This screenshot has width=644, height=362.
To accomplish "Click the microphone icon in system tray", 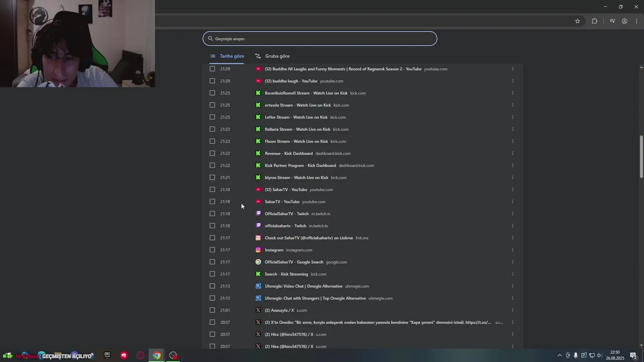I will [x=576, y=355].
